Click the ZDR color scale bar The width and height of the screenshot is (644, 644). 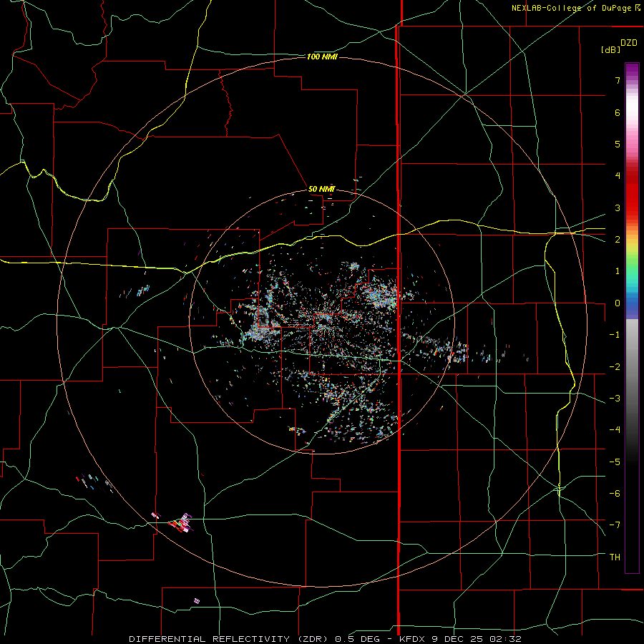coord(632,318)
